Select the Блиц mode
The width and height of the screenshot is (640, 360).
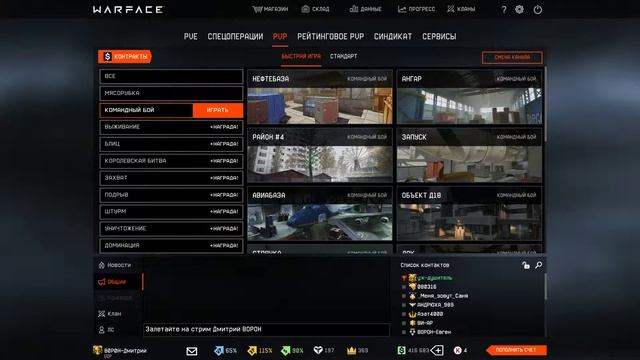tap(171, 144)
